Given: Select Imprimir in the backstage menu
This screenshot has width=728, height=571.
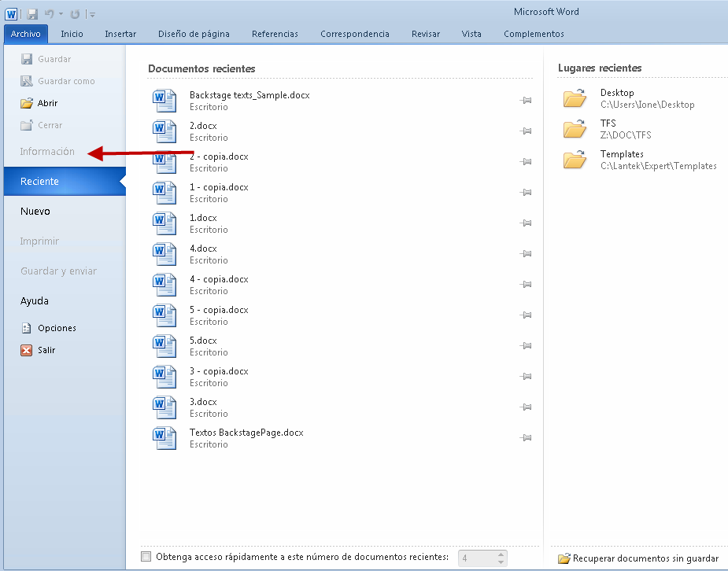Looking at the screenshot, I should 39,241.
